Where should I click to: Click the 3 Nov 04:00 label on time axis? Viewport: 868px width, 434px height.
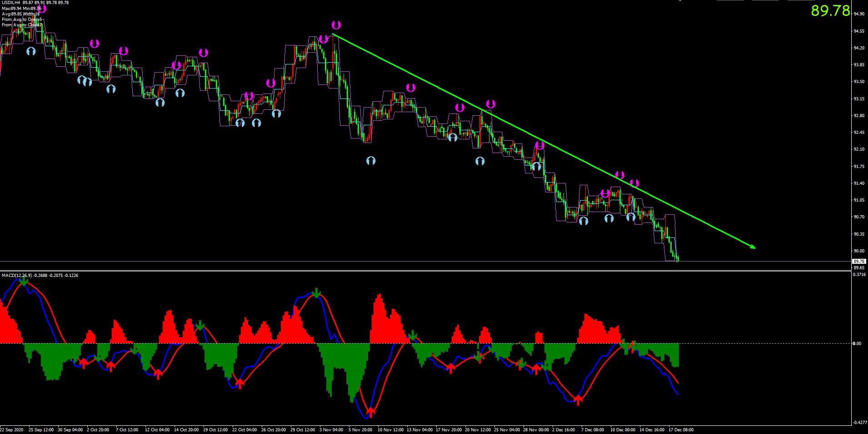point(332,429)
